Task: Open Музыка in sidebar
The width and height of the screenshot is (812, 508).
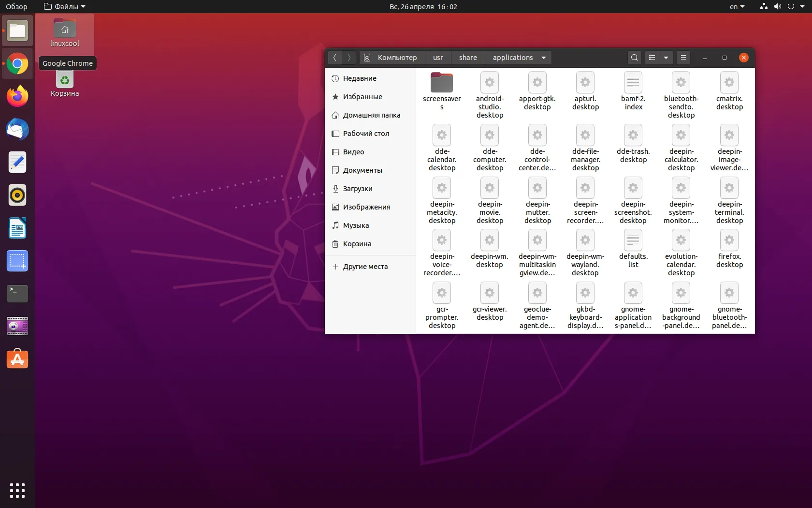Action: pyautogui.click(x=370, y=225)
